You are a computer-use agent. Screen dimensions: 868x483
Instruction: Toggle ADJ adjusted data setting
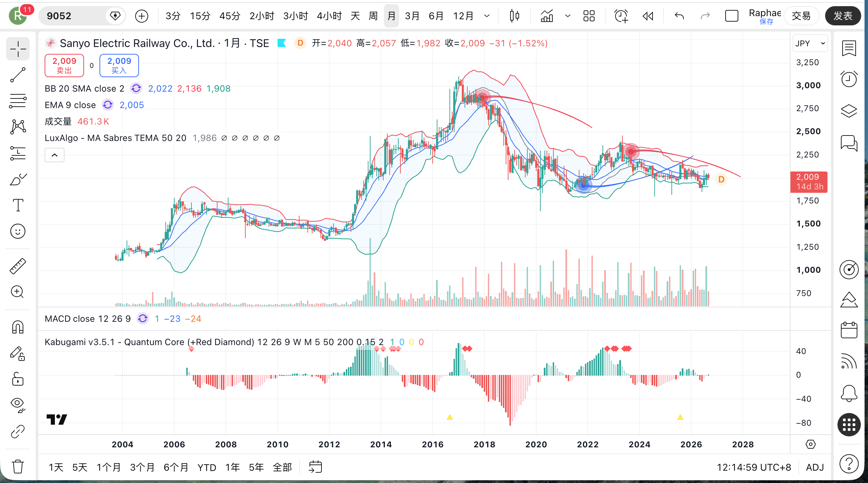point(815,467)
